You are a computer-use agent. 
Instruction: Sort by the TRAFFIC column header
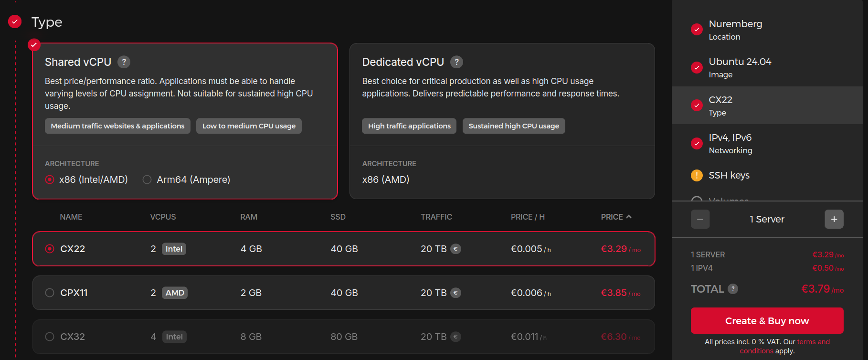pos(436,217)
